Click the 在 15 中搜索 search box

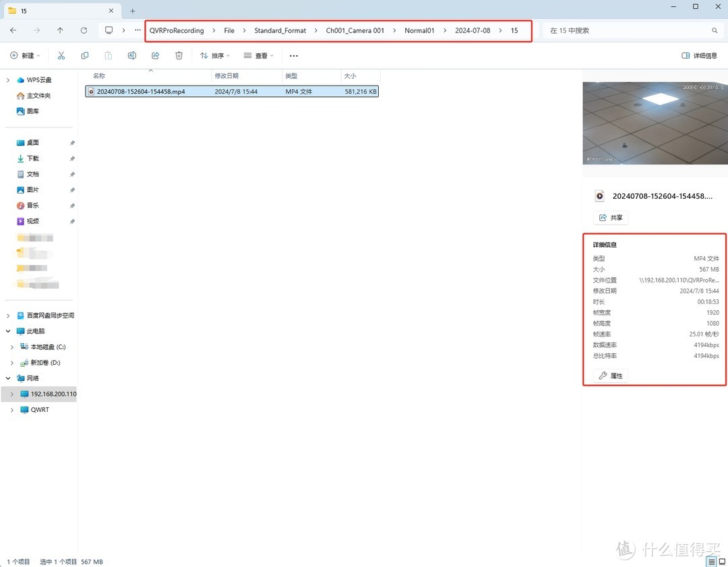pos(627,30)
